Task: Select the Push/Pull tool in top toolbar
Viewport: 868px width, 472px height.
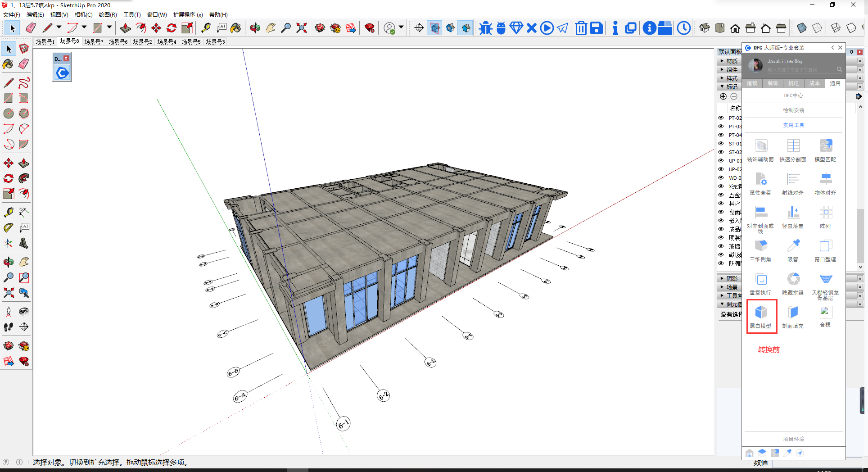Action: [125, 28]
